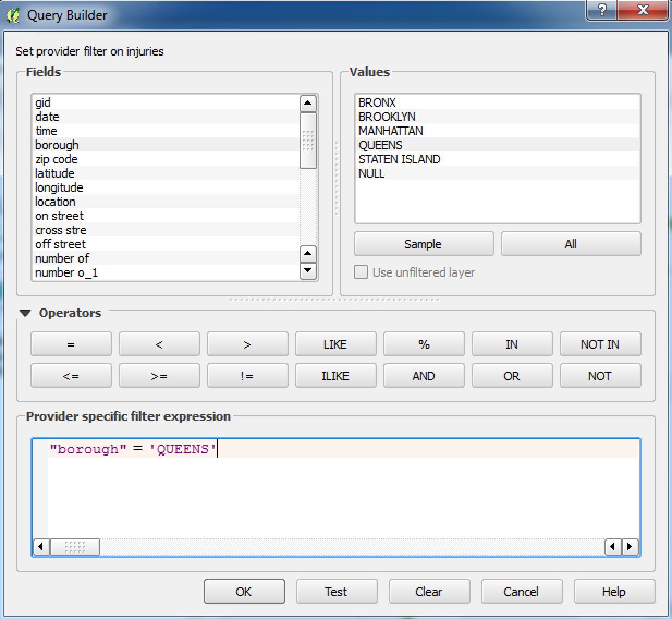
Task: Open the Help button question mark icon
Action: (x=601, y=10)
